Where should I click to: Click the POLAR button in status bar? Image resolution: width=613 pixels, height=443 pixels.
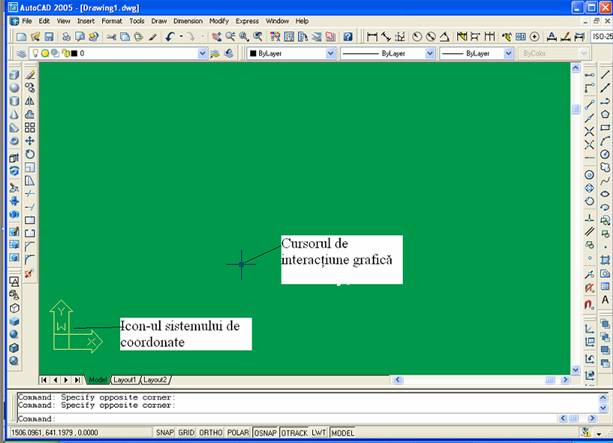(238, 433)
